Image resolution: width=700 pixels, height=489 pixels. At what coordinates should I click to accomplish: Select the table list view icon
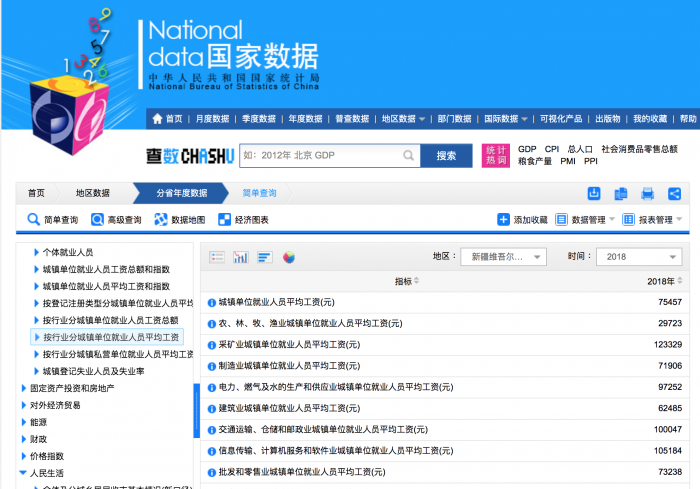click(216, 257)
